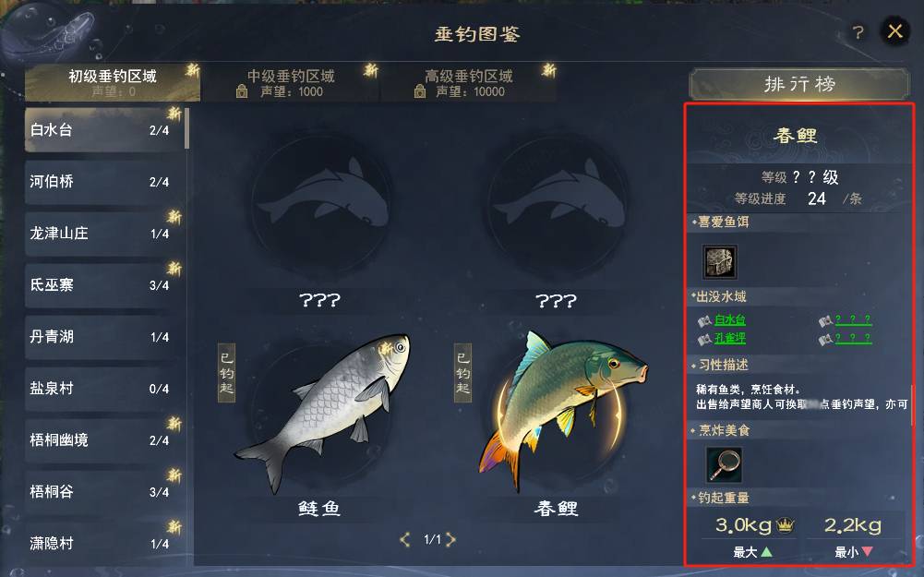Image resolution: width=924 pixels, height=577 pixels.
Task: Open the 排行榜 leaderboard button
Action: tap(799, 84)
